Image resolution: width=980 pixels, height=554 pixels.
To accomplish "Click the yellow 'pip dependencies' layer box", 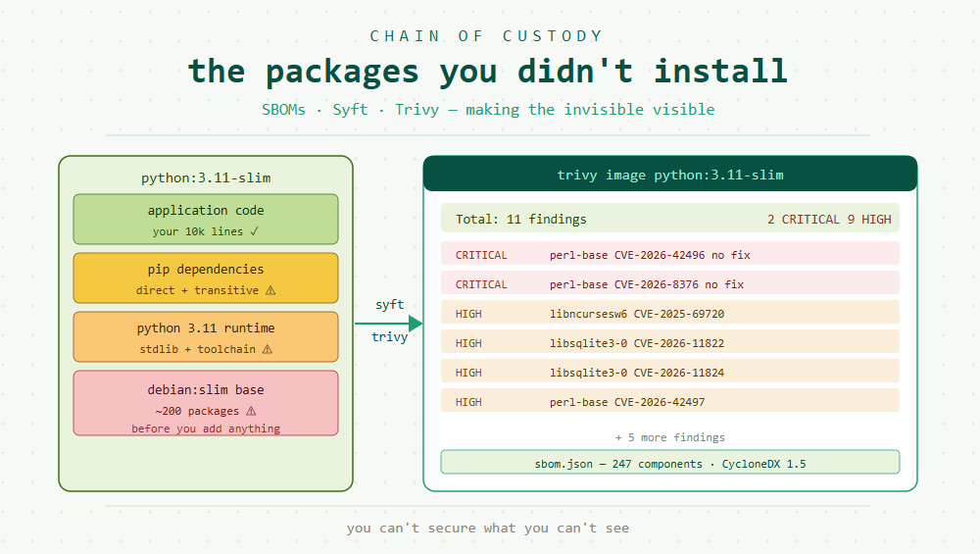I will pos(206,277).
